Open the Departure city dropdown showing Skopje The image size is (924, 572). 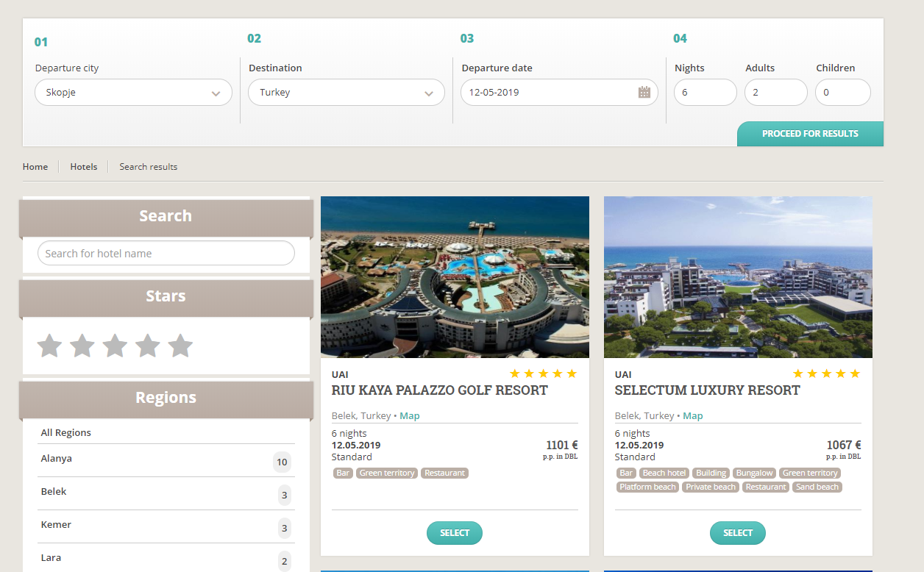pos(133,93)
